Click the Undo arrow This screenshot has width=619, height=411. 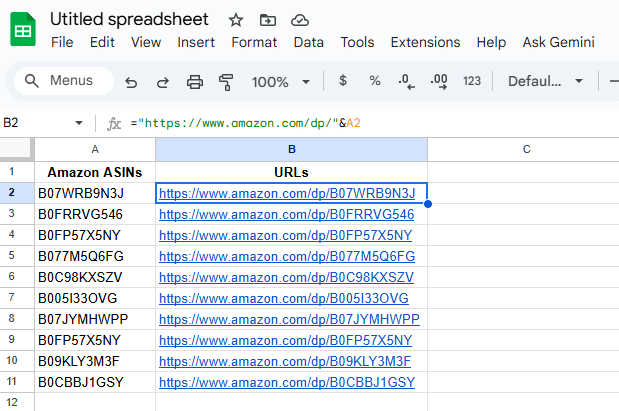click(131, 82)
